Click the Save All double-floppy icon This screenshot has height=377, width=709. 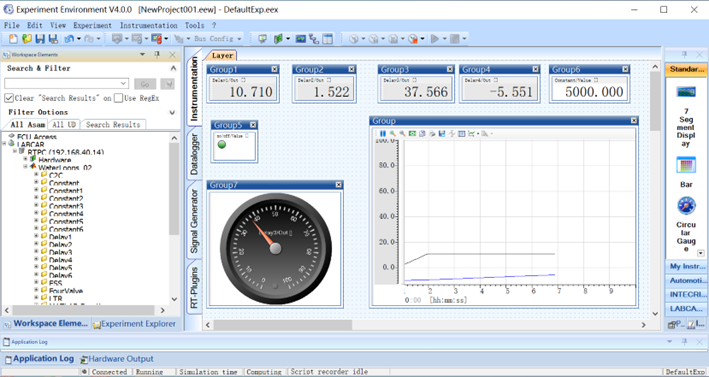pyautogui.click(x=53, y=39)
